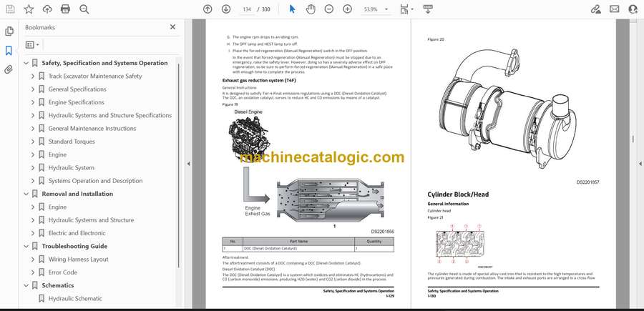Open the Page Thumbnails panel icon
644x311 pixels.
(9, 31)
